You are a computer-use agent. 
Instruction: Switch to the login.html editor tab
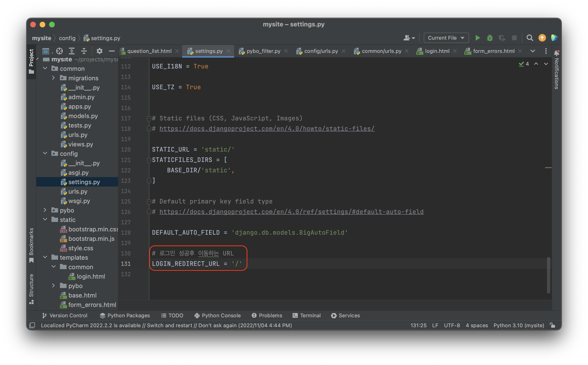(x=437, y=51)
